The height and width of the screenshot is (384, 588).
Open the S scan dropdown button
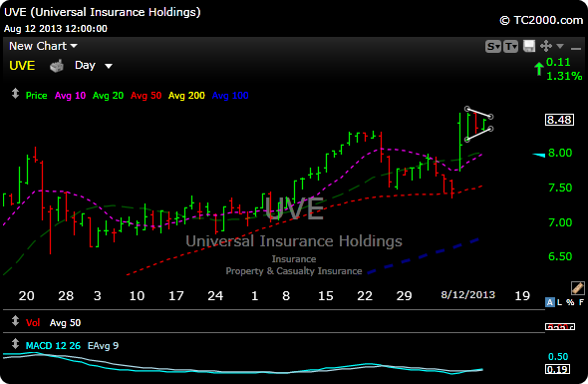pos(493,47)
